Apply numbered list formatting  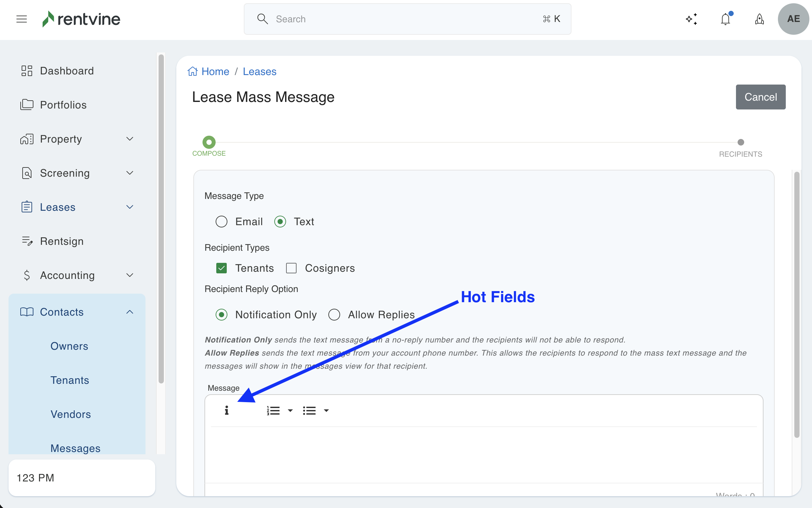coord(273,411)
